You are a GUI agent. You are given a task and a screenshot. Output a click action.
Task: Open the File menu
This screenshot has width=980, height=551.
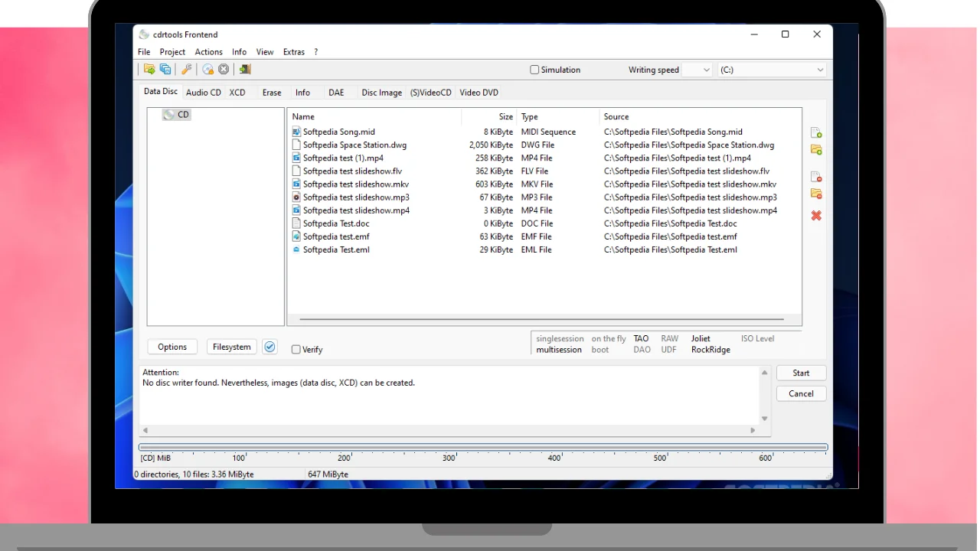point(144,52)
